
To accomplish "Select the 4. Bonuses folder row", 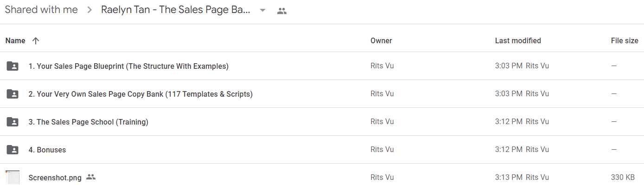I will tap(322, 150).
